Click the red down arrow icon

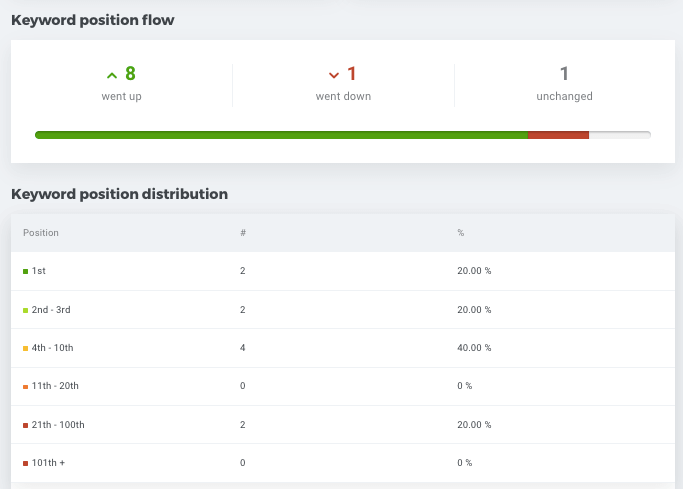point(334,75)
